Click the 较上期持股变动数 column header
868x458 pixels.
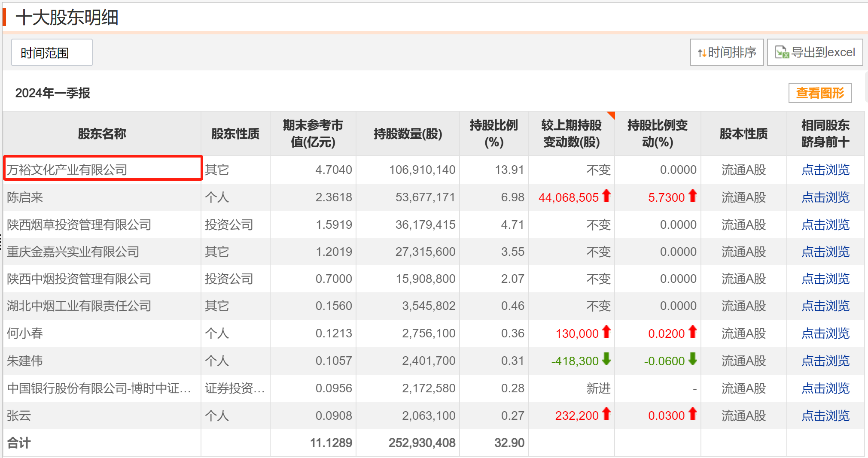pos(571,134)
